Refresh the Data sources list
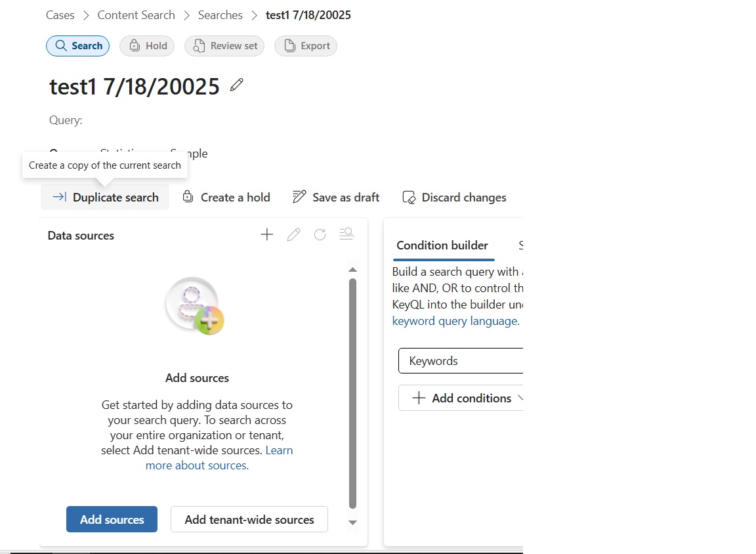The height and width of the screenshot is (554, 756). tap(320, 234)
